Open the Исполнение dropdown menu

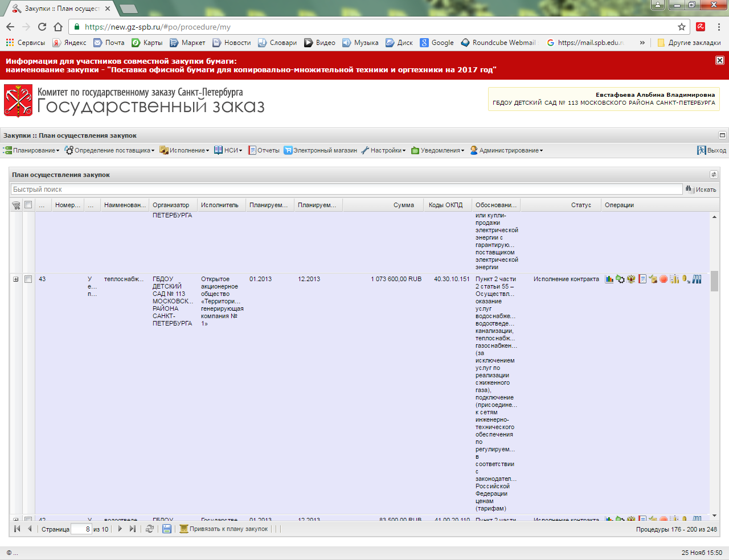point(185,150)
